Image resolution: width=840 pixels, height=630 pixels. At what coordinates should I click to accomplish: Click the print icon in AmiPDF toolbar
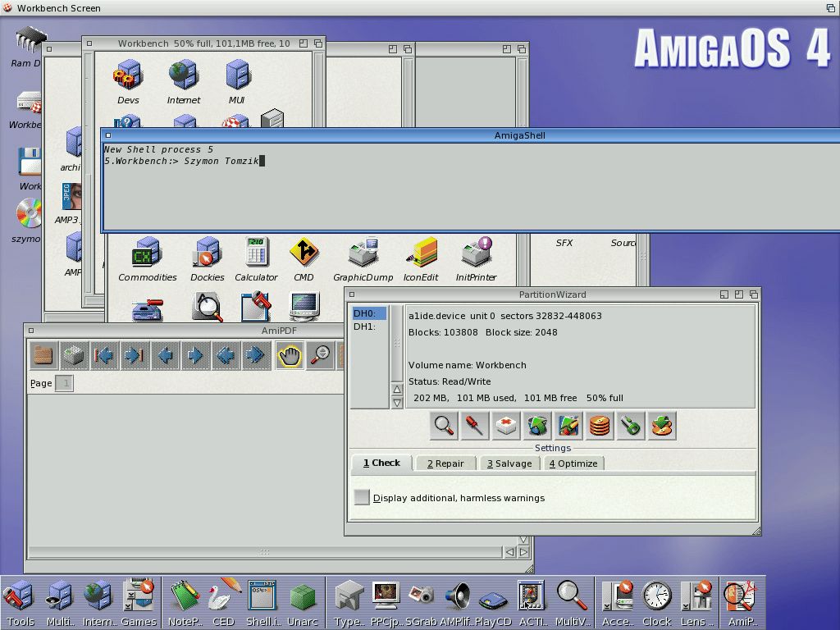[x=74, y=355]
